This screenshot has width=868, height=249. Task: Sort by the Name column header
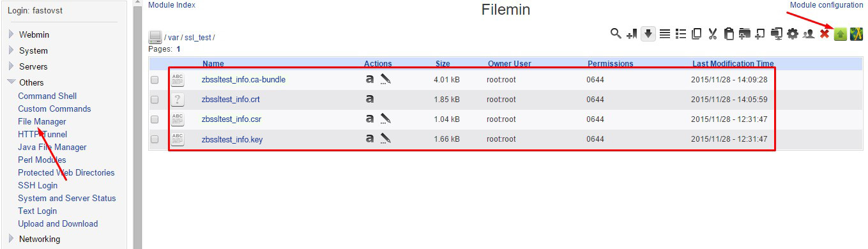pos(213,64)
